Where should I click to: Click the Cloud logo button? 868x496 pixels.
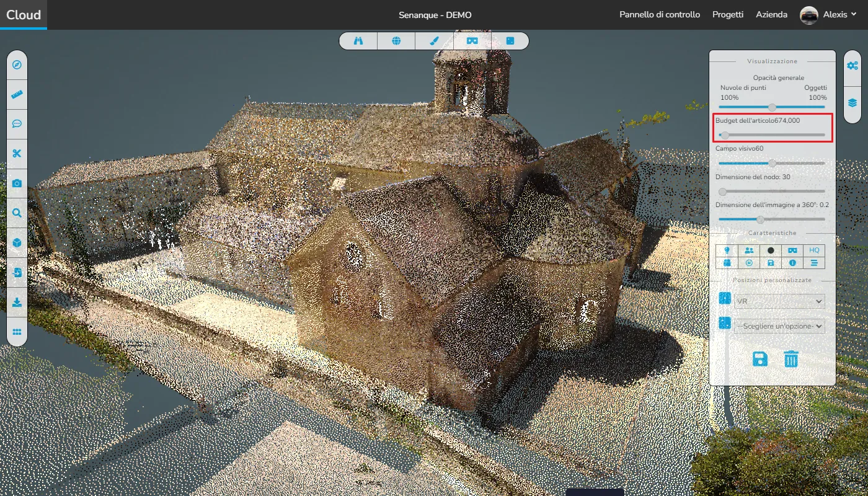click(24, 15)
